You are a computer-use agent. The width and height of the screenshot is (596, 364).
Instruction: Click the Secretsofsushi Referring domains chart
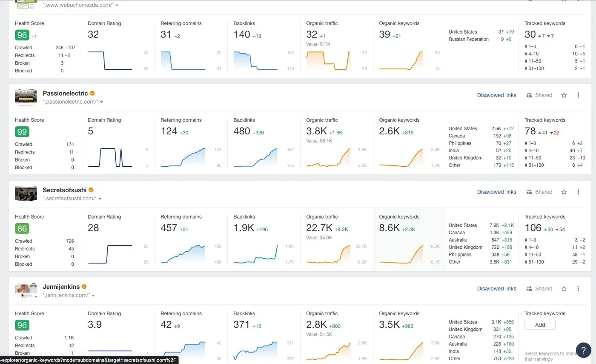[x=183, y=254]
